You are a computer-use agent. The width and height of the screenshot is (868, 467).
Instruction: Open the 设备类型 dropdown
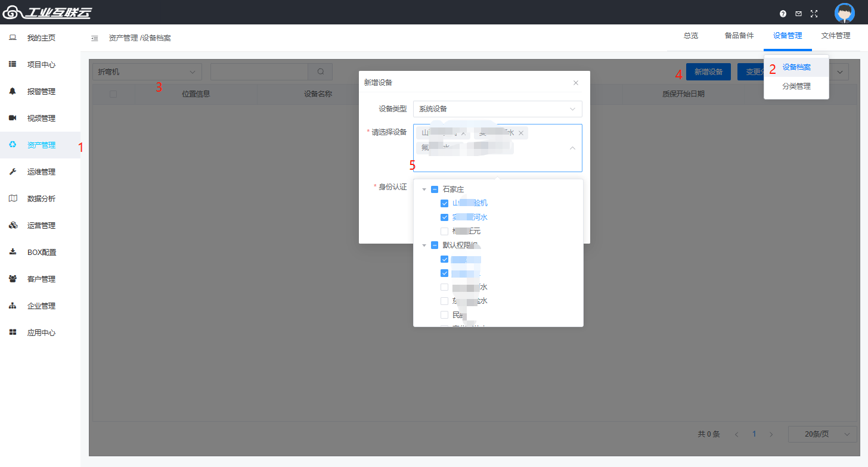497,109
